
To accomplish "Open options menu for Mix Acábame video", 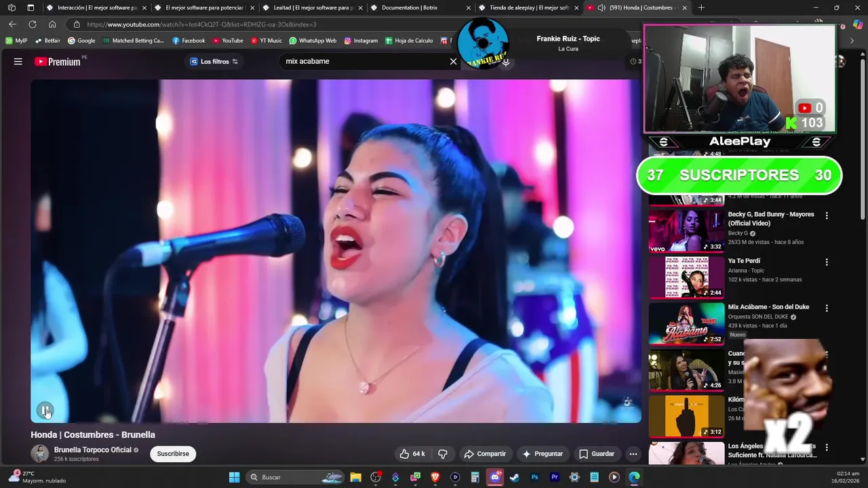I will coord(826,308).
